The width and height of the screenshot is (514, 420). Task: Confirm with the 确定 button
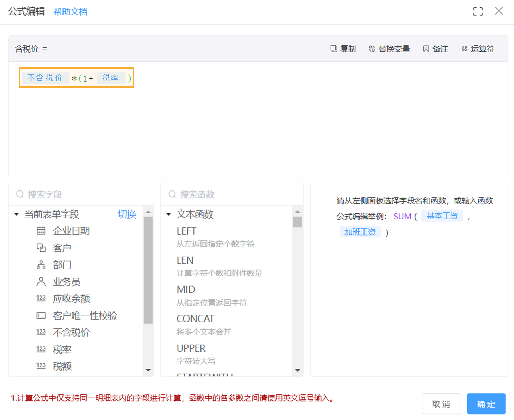[x=486, y=404]
